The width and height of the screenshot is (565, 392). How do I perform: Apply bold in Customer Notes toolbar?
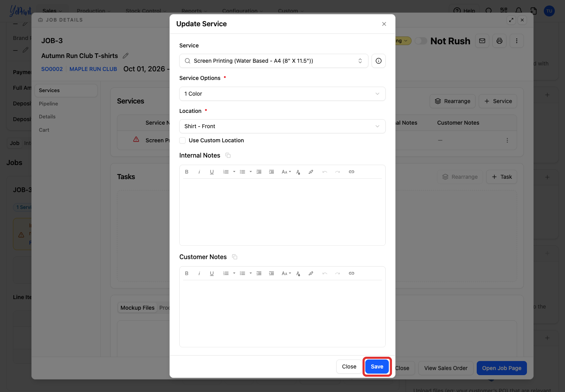click(187, 273)
